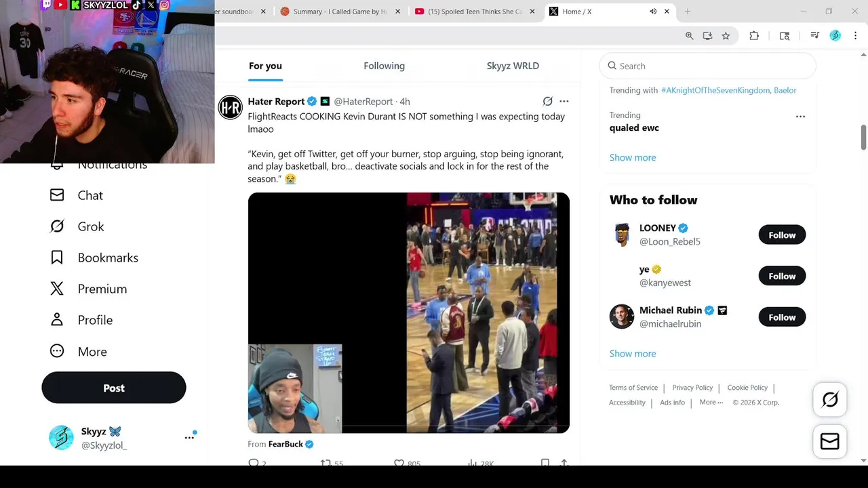Mute audio on the Home / X tab
The image size is (868, 488).
point(653,12)
